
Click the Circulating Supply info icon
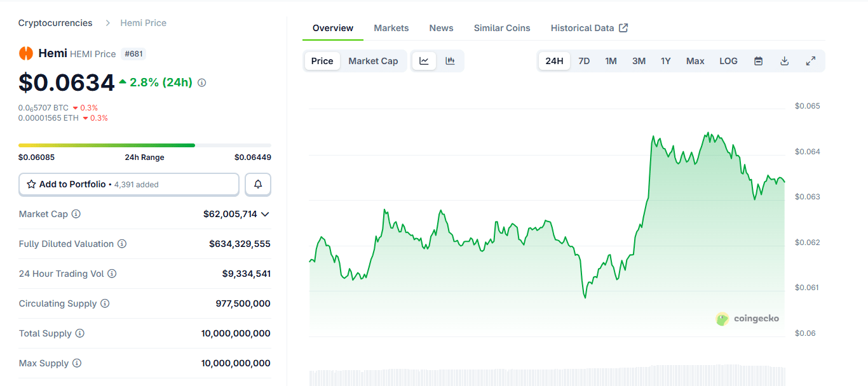[x=105, y=303]
